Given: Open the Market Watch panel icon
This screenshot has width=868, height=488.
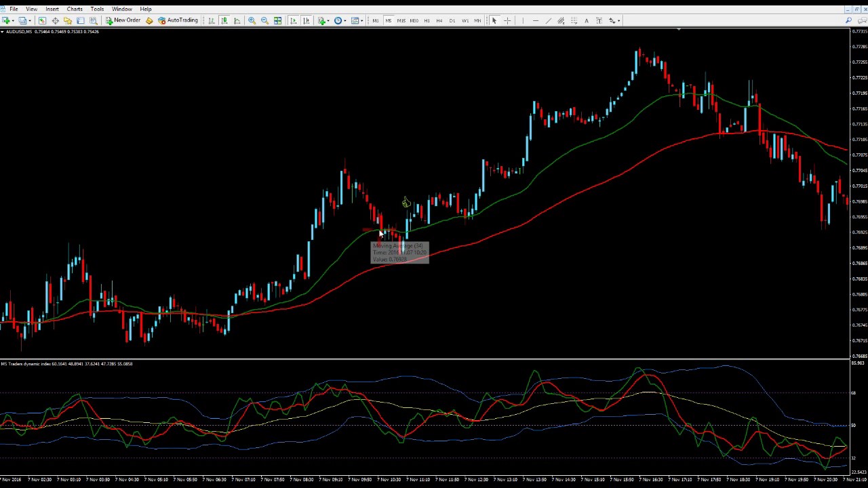Looking at the screenshot, I should click(x=42, y=20).
